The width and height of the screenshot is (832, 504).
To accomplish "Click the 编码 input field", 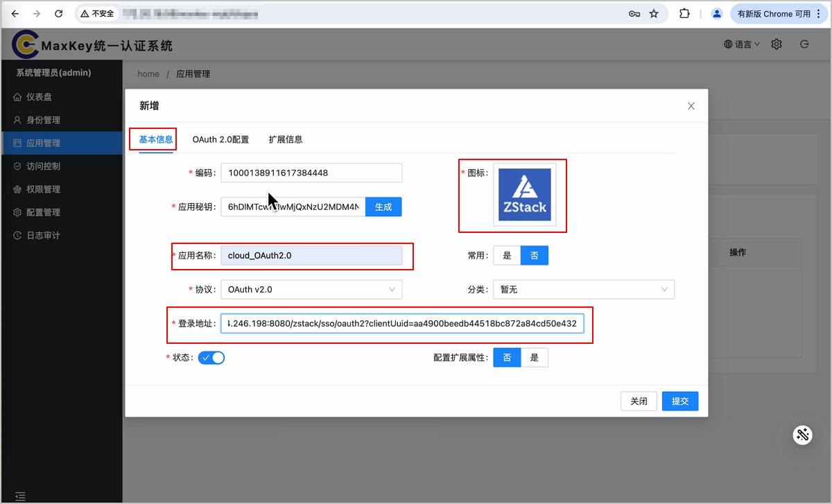I will [311, 173].
